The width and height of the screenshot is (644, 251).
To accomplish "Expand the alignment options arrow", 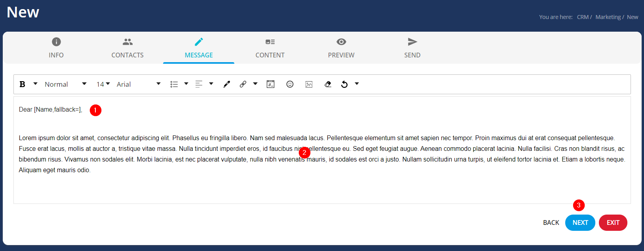I will click(x=211, y=84).
